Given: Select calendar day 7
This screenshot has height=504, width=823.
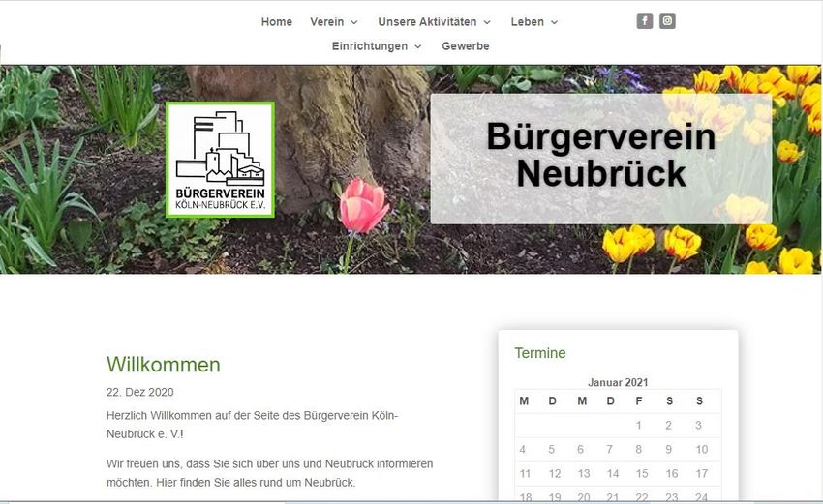Looking at the screenshot, I should click(x=609, y=450).
